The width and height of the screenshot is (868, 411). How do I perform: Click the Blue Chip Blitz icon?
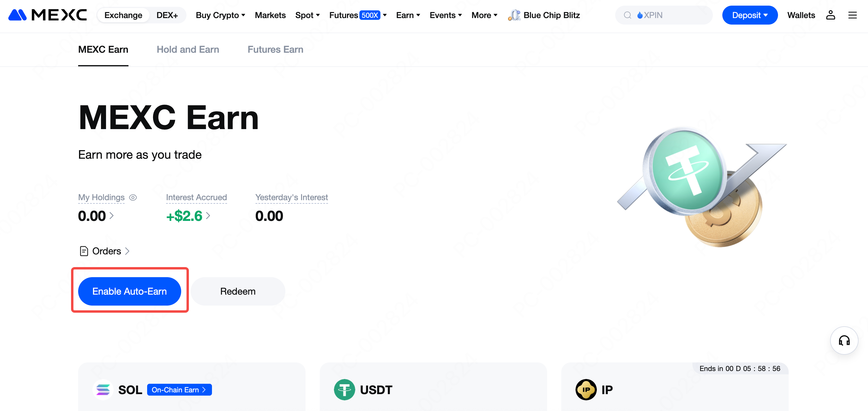[514, 15]
